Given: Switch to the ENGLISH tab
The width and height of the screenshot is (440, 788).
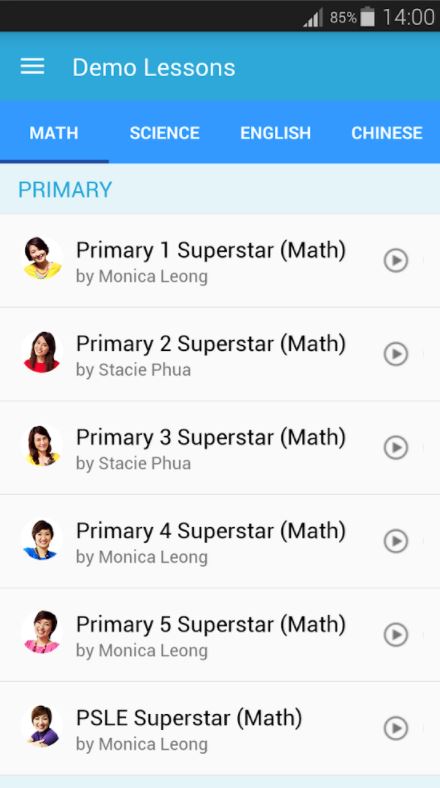Looking at the screenshot, I should tap(275, 133).
